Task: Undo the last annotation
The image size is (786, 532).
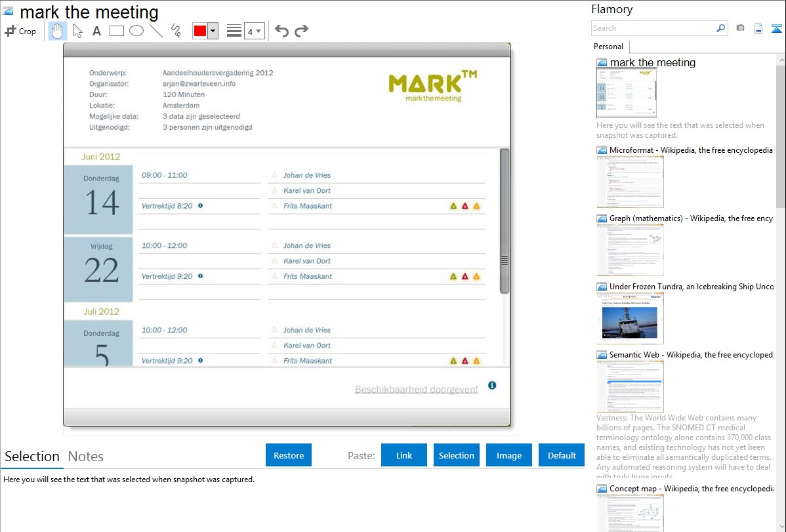Action: click(x=281, y=31)
